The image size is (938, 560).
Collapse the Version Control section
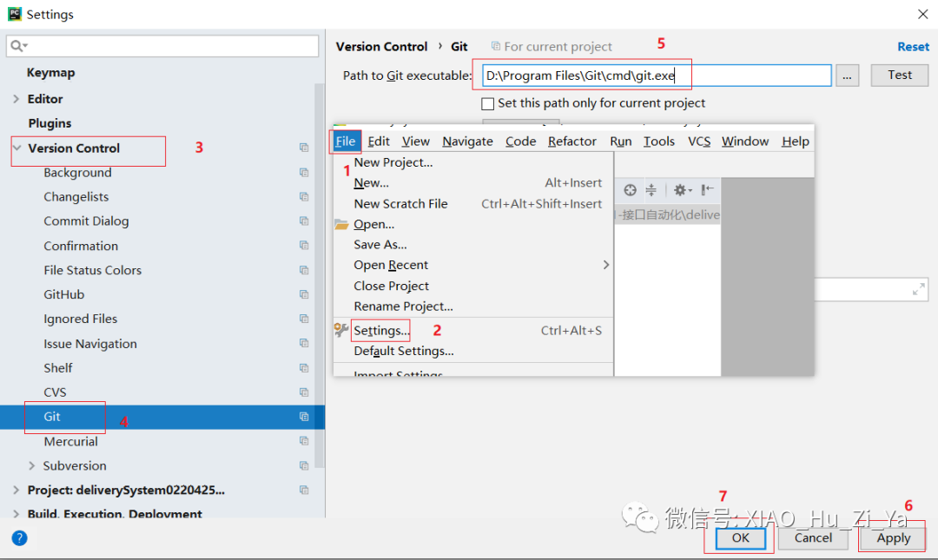coord(17,148)
